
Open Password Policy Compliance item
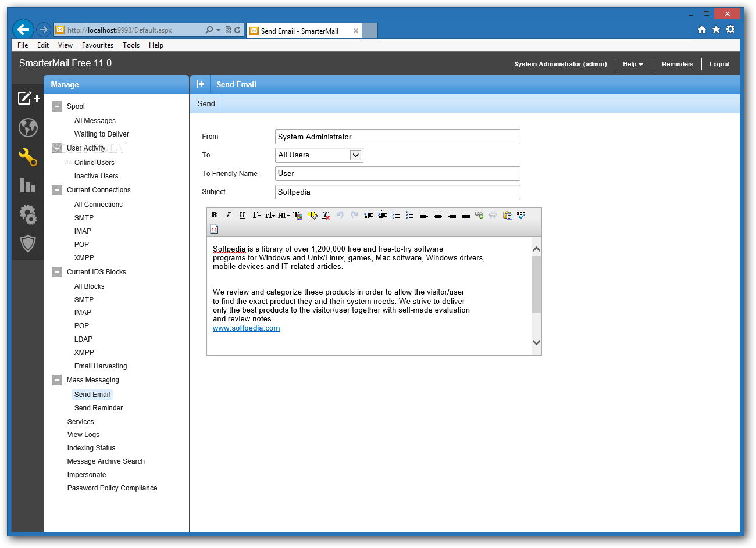pos(112,488)
